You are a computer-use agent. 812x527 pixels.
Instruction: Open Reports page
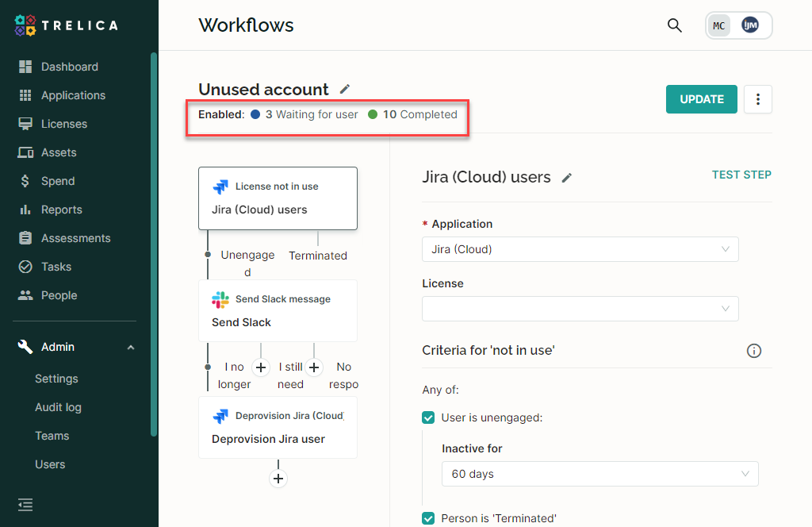pos(62,210)
